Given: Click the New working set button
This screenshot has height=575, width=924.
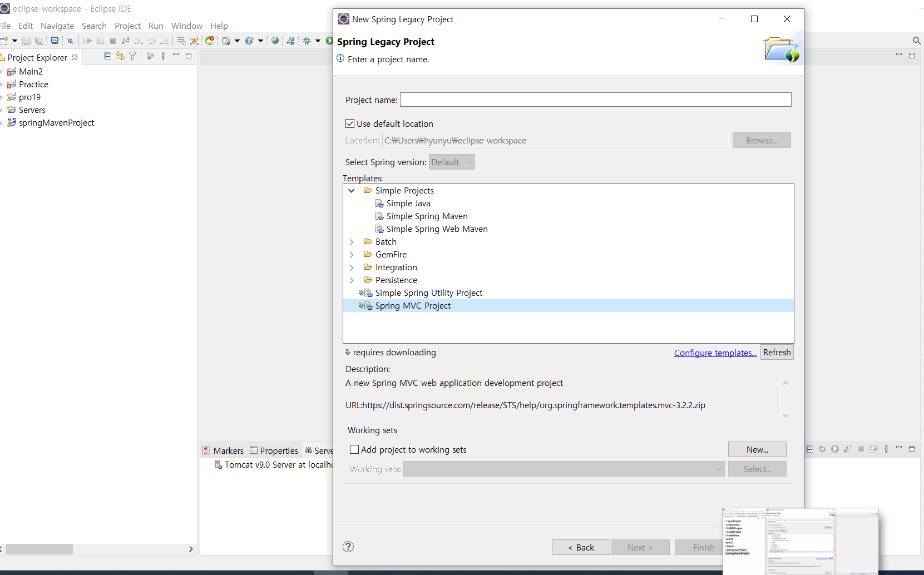Looking at the screenshot, I should click(757, 449).
